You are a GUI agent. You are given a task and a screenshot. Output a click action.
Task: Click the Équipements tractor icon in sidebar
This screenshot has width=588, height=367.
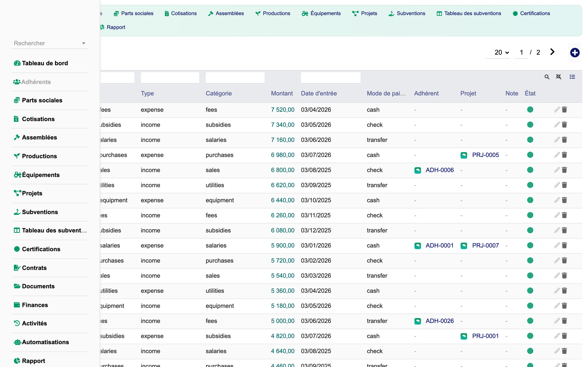[x=17, y=175]
